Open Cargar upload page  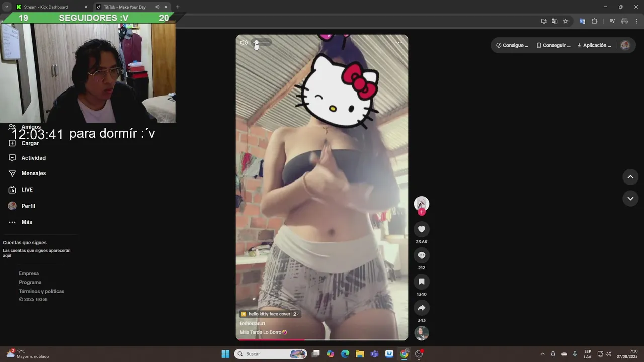click(24, 143)
